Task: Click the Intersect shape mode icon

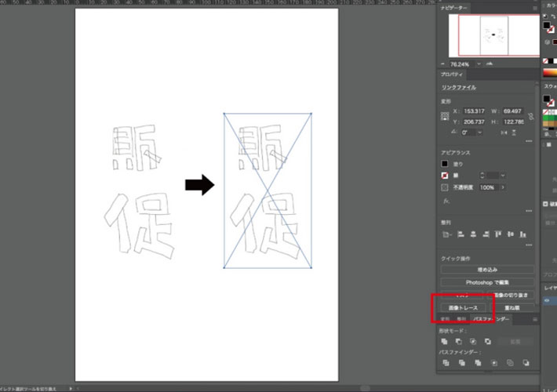Action: coord(473,342)
